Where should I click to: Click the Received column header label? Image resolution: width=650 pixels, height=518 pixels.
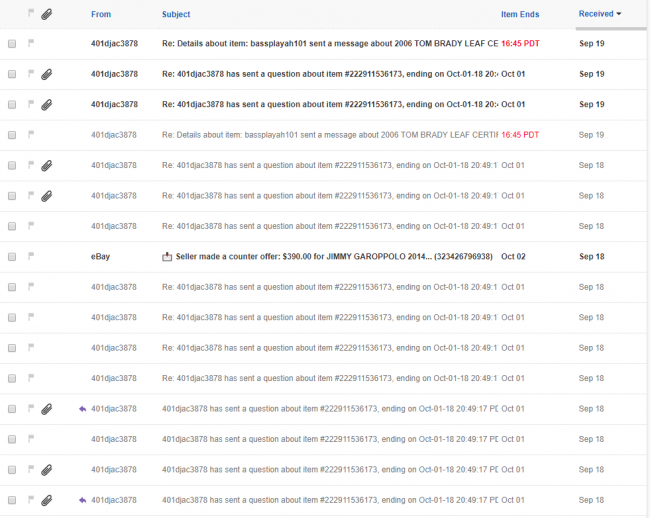pyautogui.click(x=596, y=14)
